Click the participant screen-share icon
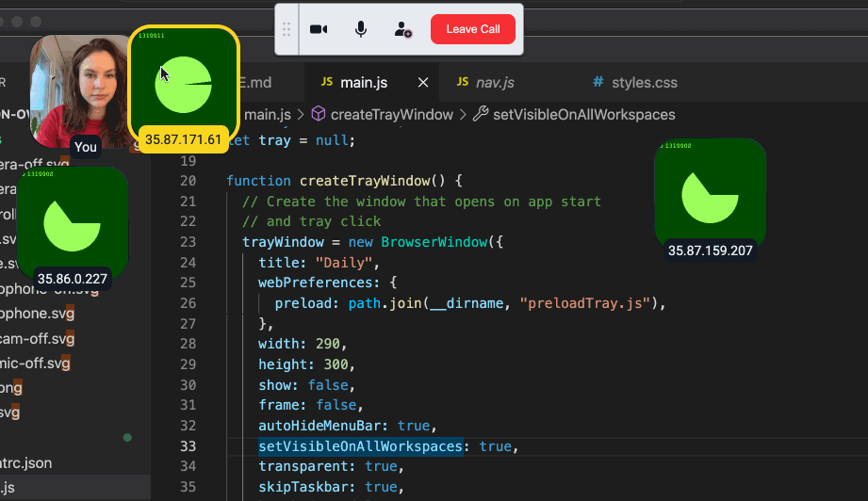The width and height of the screenshot is (868, 501). click(x=403, y=29)
